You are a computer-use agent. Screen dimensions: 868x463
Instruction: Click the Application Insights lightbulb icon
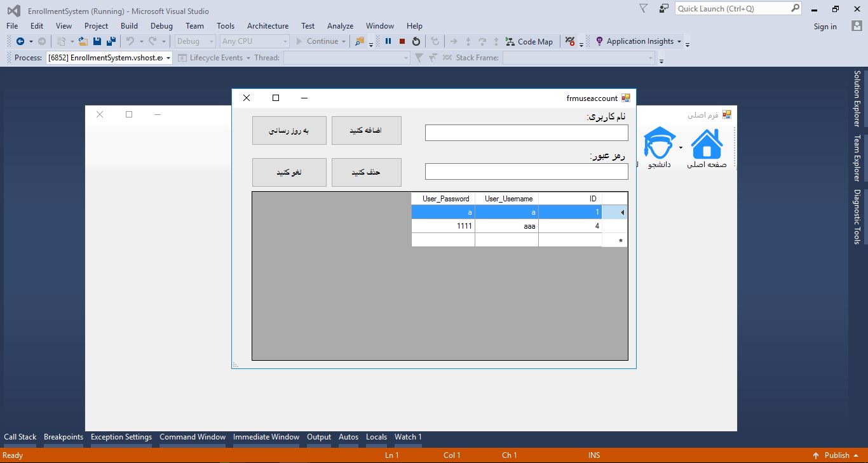point(598,41)
